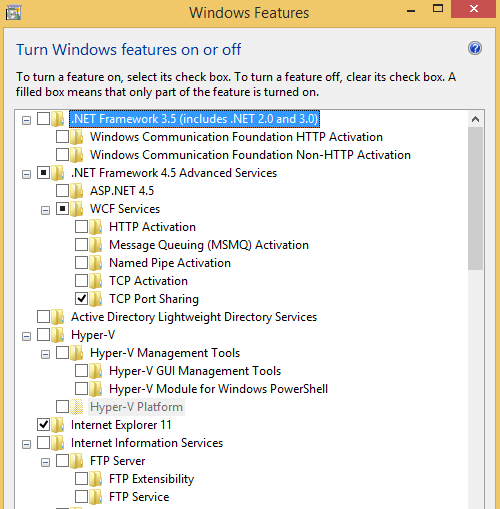Click folder icon beside Hyper-V Management Tools

tap(77, 353)
